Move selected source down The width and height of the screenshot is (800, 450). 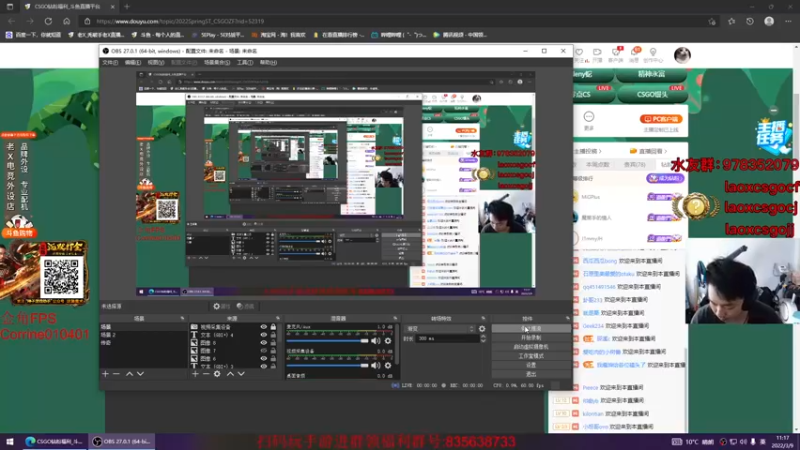(241, 374)
